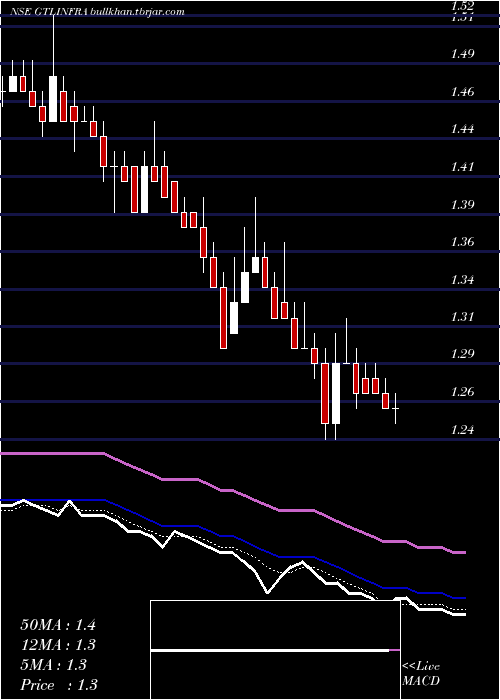Image resolution: width=500 pixels, height=700 pixels.
Task: Click the 1.46 price axis label
Action: coord(462,92)
